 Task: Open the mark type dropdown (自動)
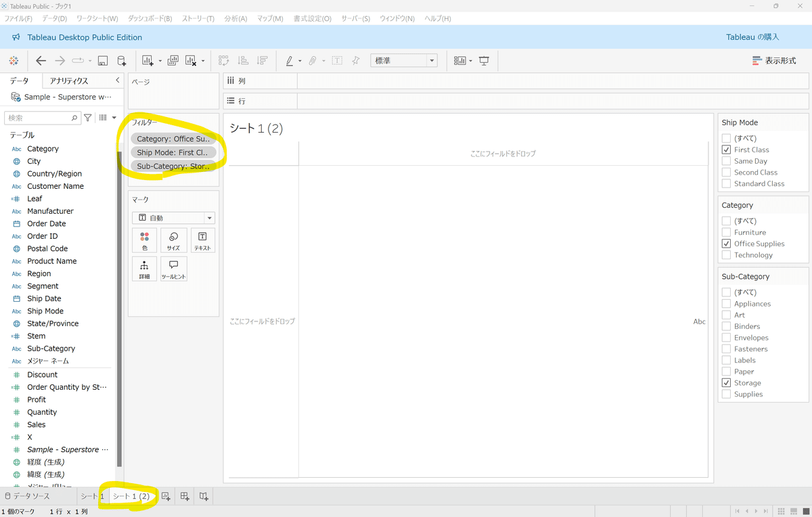click(x=174, y=218)
